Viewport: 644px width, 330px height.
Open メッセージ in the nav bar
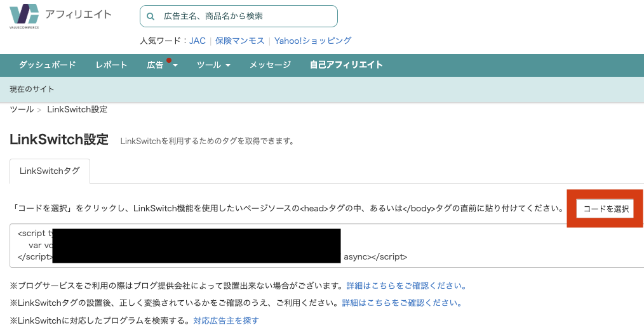coord(271,65)
